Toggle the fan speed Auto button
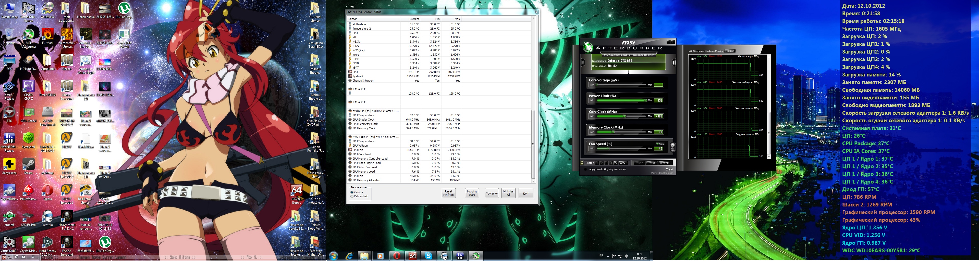 [660, 144]
